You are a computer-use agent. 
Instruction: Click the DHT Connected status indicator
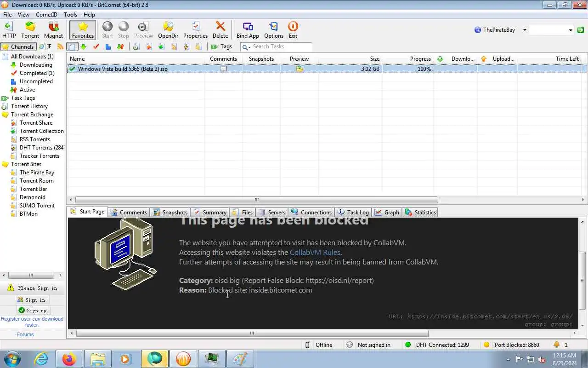point(437,345)
